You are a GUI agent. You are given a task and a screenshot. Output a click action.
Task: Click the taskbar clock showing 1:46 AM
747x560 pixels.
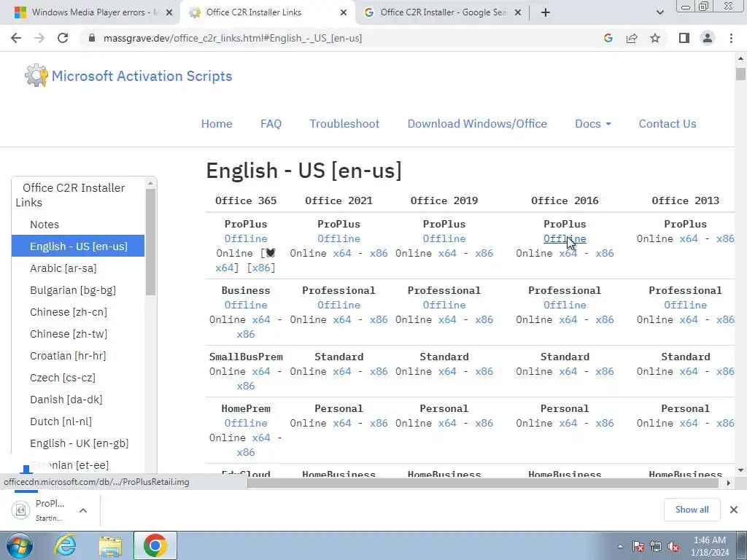(x=710, y=546)
